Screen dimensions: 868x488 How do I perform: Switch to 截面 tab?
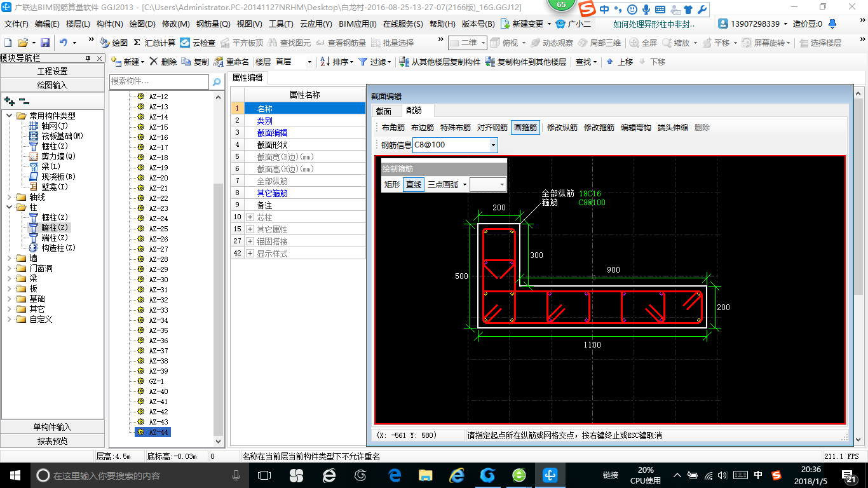click(x=384, y=111)
